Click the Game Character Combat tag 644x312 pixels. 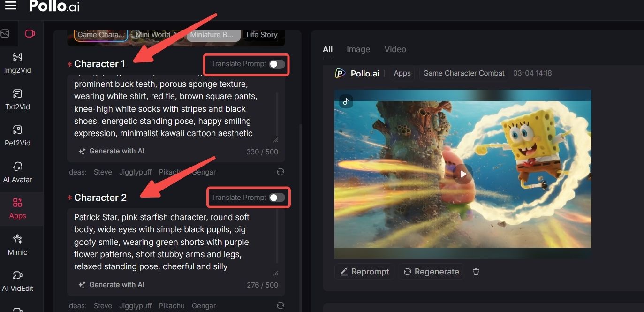(464, 73)
